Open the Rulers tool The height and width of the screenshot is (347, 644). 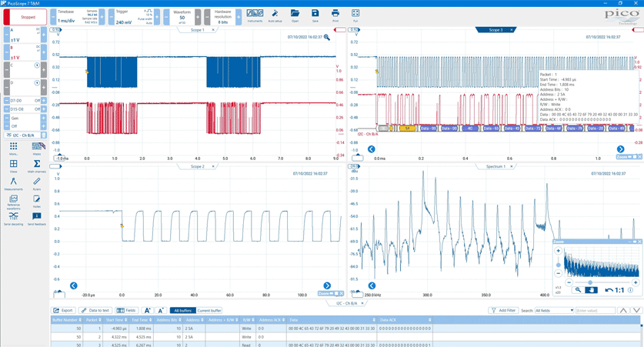36,183
